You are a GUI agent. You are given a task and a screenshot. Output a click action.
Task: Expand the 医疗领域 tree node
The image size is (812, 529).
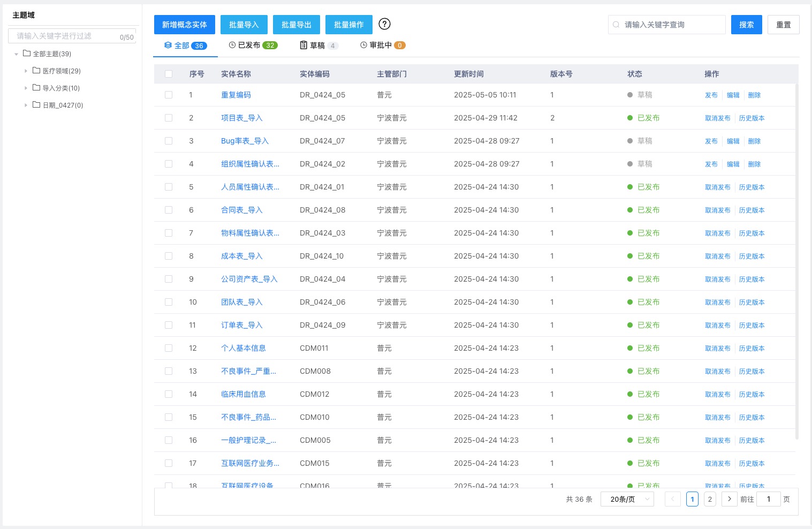pos(26,71)
